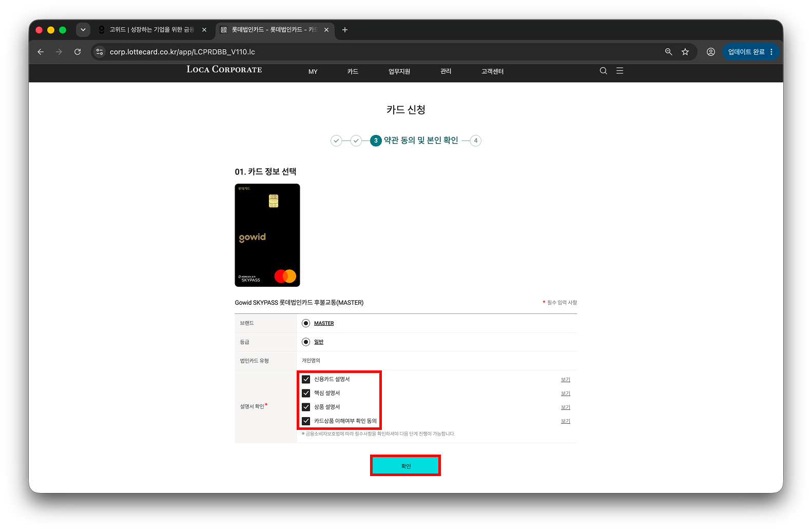Close the 고위드 browser tab
Viewport: 812px width, 531px height.
pyautogui.click(x=204, y=30)
